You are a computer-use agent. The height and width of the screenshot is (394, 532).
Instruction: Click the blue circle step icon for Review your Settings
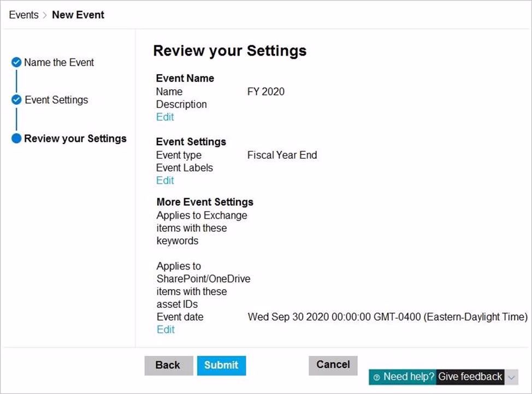pyautogui.click(x=16, y=139)
